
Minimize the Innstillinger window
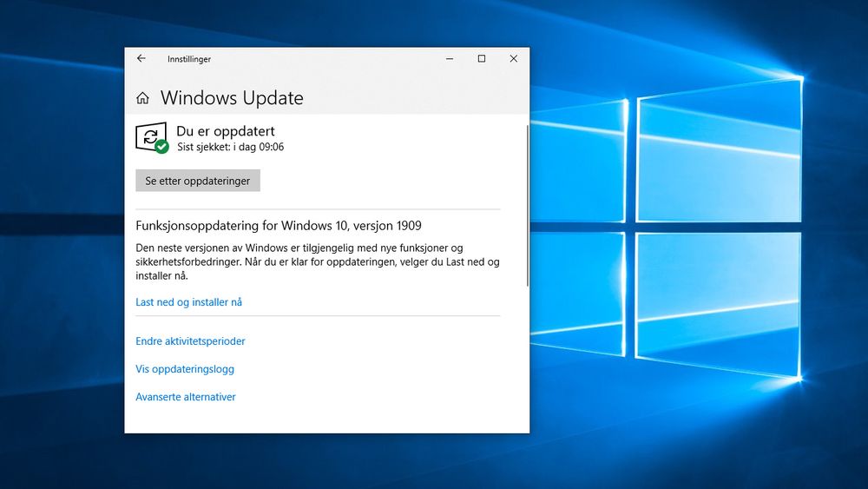(450, 59)
